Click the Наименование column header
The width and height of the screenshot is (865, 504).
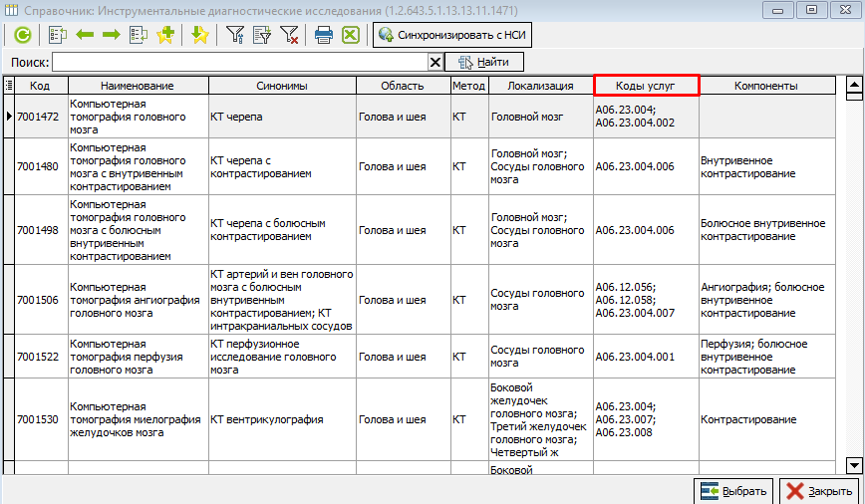(x=138, y=86)
